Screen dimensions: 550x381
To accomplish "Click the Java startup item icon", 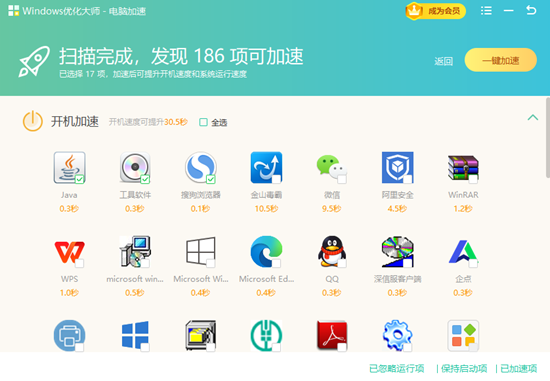I will 69,168.
